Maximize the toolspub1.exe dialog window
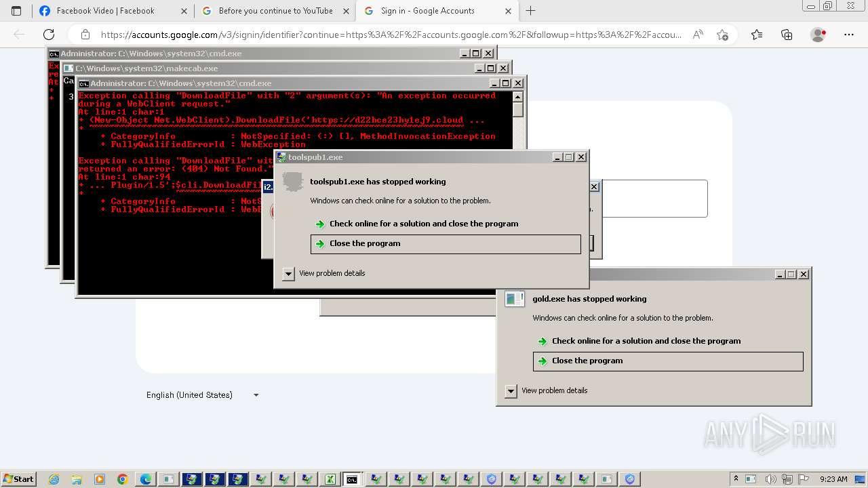Viewport: 868px width, 488px height. [569, 157]
